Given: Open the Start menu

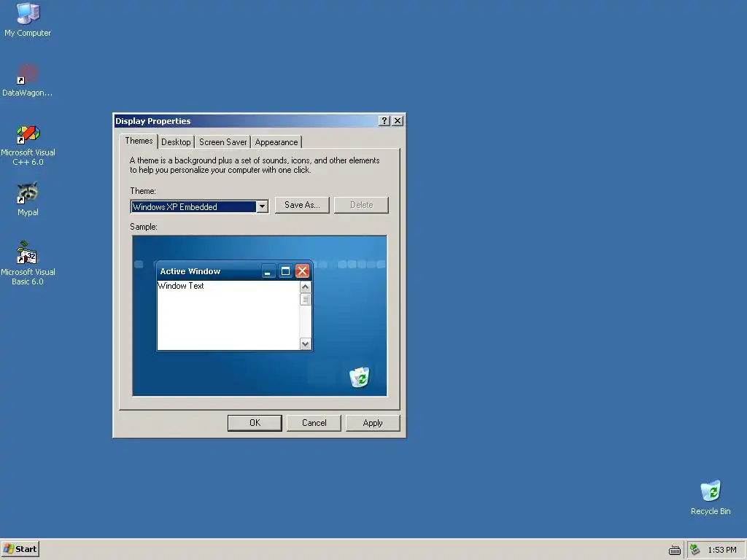Looking at the screenshot, I should tap(20, 549).
